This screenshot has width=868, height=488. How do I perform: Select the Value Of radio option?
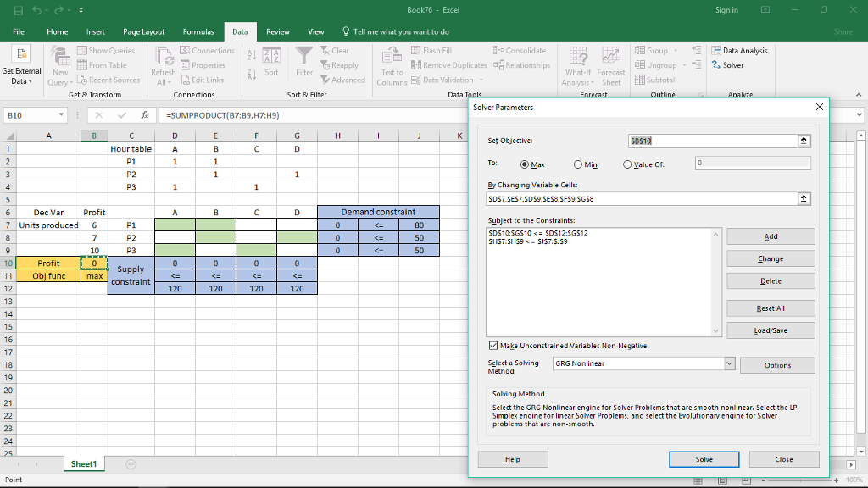point(629,164)
